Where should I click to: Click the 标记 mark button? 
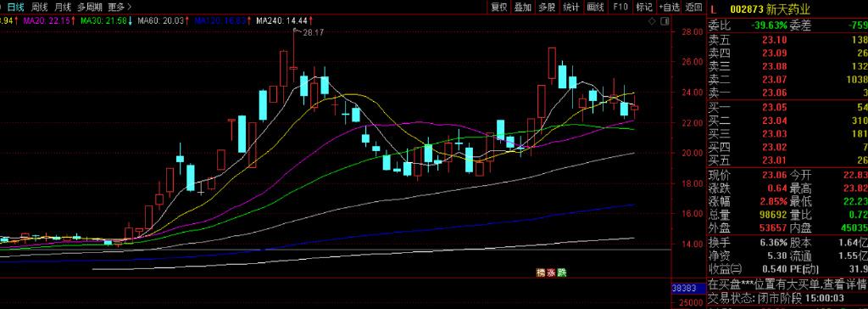pos(644,7)
